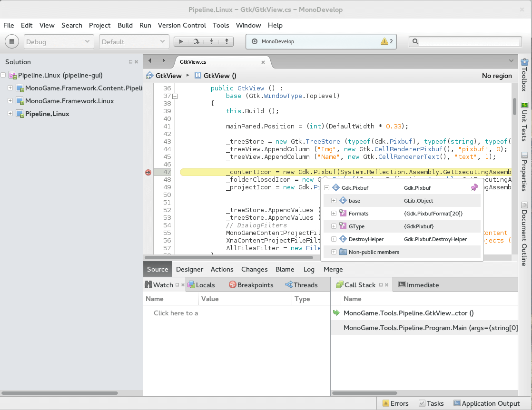Click the Step Out debugger icon

tap(227, 41)
